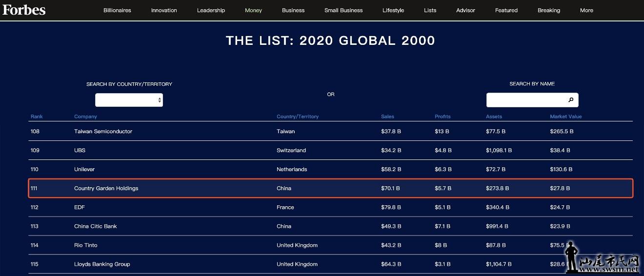Open the Unilever company entry
Screen dimensions: 644x276
pos(84,169)
